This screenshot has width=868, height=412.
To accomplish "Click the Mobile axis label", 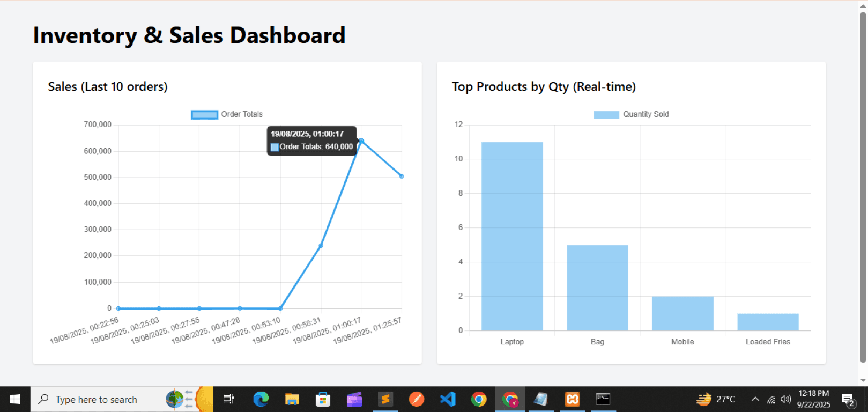I will 682,342.
